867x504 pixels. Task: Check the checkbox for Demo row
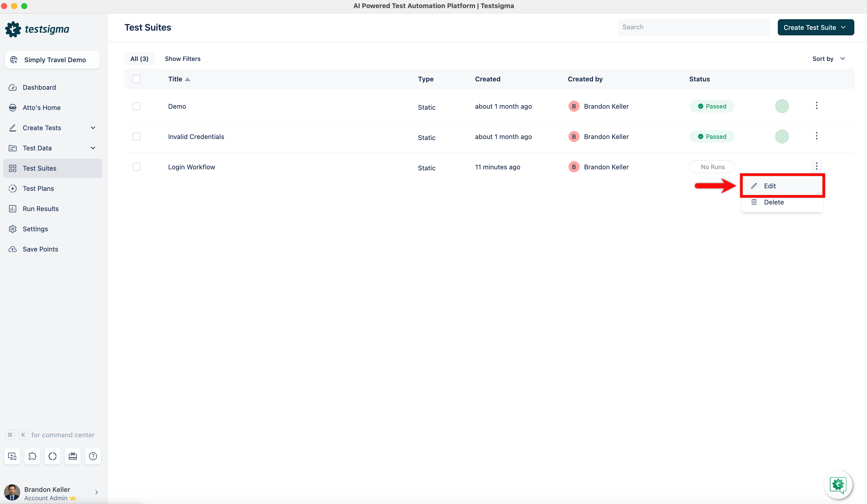tap(136, 106)
